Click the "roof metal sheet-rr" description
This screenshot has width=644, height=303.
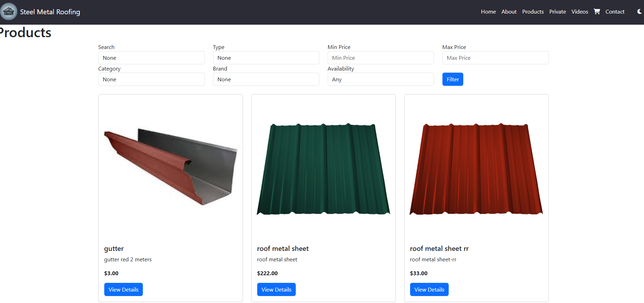(433, 260)
